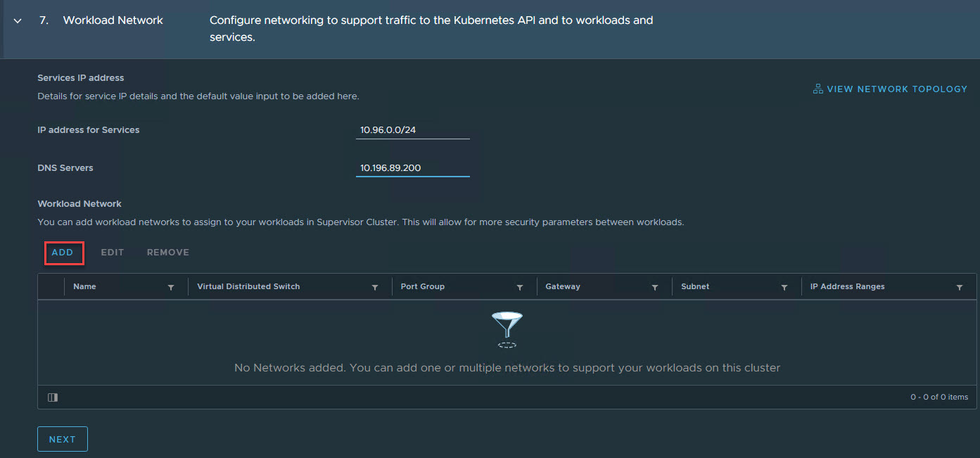This screenshot has height=458, width=980.
Task: Click the Workload Network step title
Action: click(113, 20)
